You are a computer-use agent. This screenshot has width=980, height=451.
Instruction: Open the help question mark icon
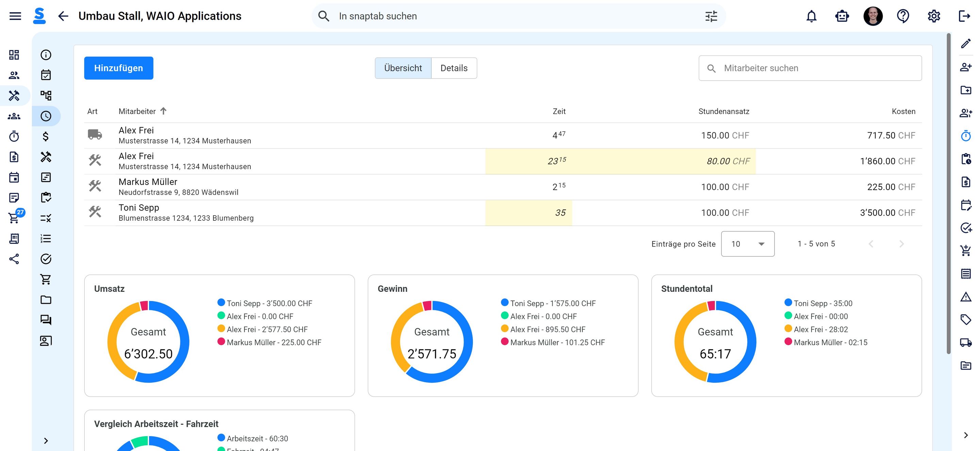tap(903, 16)
